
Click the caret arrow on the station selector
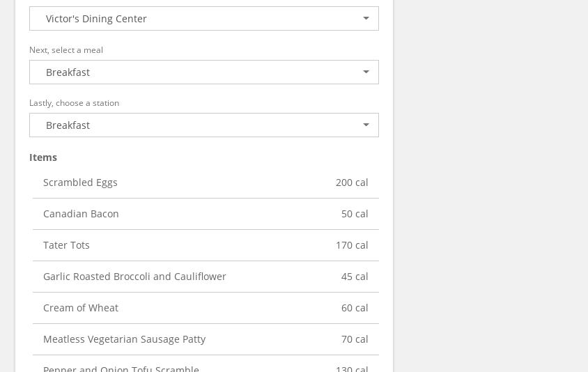pos(366,125)
